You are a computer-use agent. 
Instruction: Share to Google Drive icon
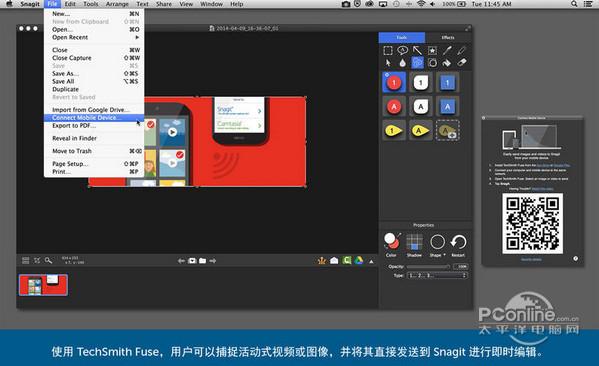point(359,261)
